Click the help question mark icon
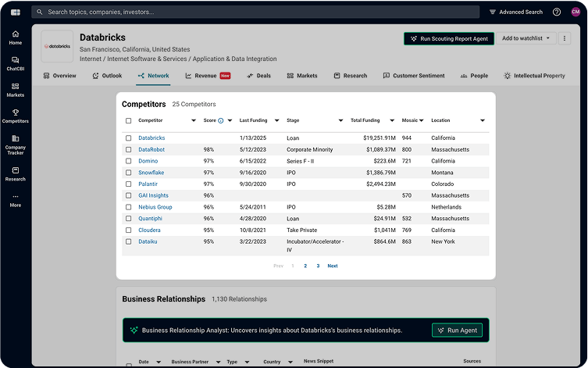This screenshot has height=368, width=588. [x=557, y=12]
